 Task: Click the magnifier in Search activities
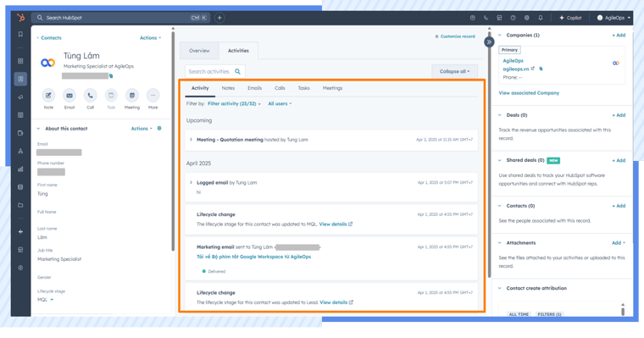pos(237,71)
